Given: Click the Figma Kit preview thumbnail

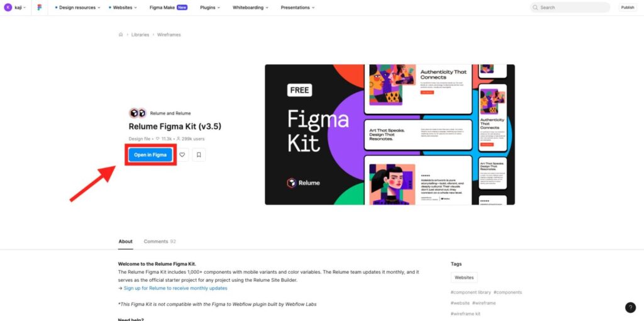Looking at the screenshot, I should click(x=390, y=135).
